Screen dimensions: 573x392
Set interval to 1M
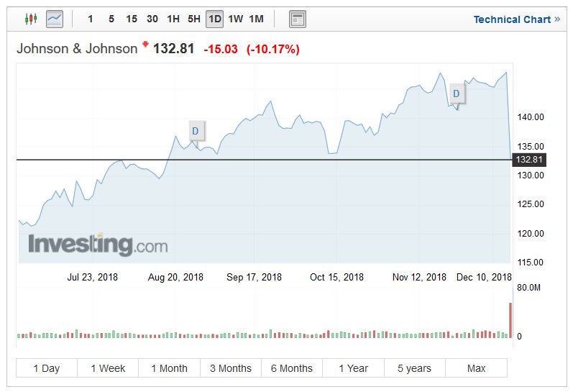(256, 19)
